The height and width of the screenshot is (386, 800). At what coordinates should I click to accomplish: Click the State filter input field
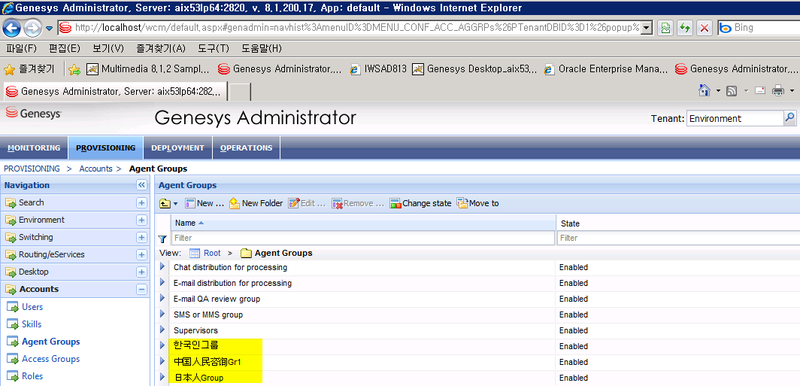tap(679, 238)
